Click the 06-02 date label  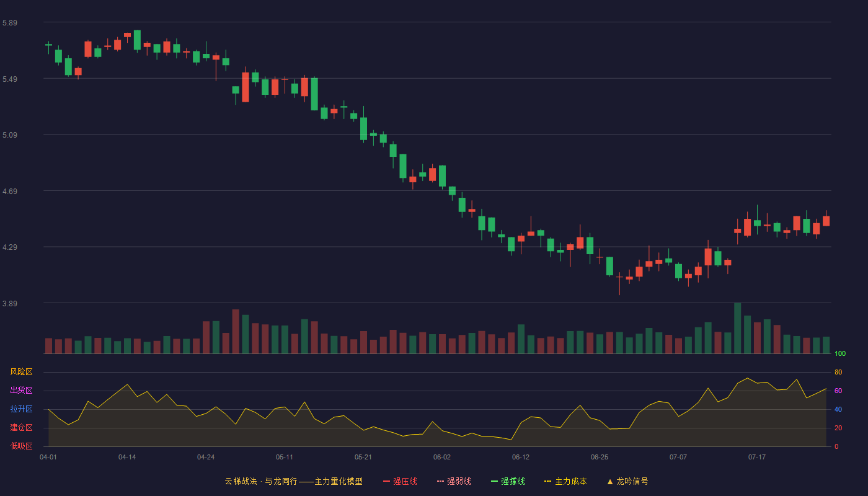[442, 457]
